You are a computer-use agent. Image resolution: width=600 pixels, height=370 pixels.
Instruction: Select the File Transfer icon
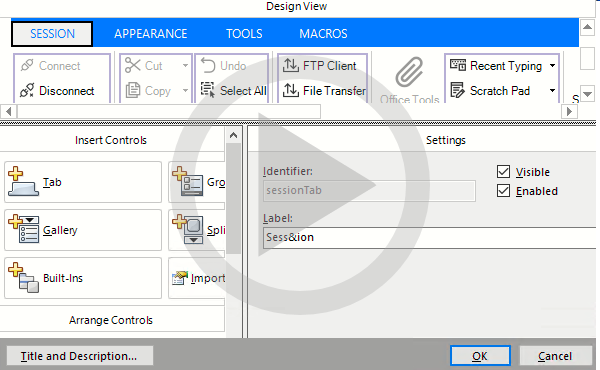[290, 90]
